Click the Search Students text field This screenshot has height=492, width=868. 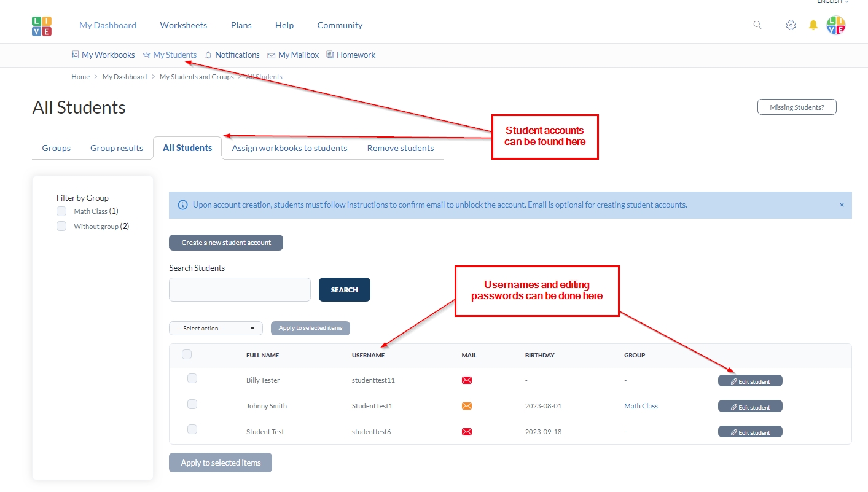(240, 290)
